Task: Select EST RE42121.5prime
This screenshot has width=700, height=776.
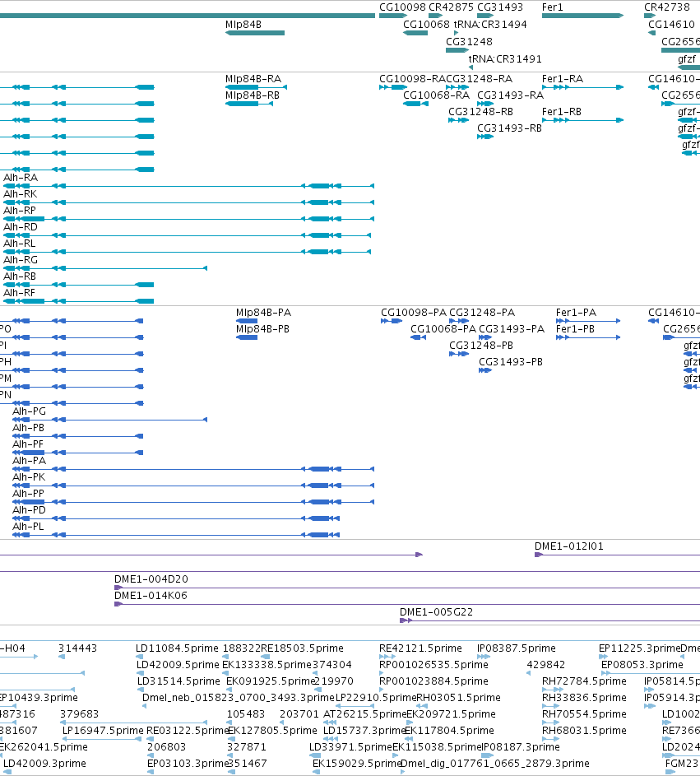Action: tap(420, 648)
